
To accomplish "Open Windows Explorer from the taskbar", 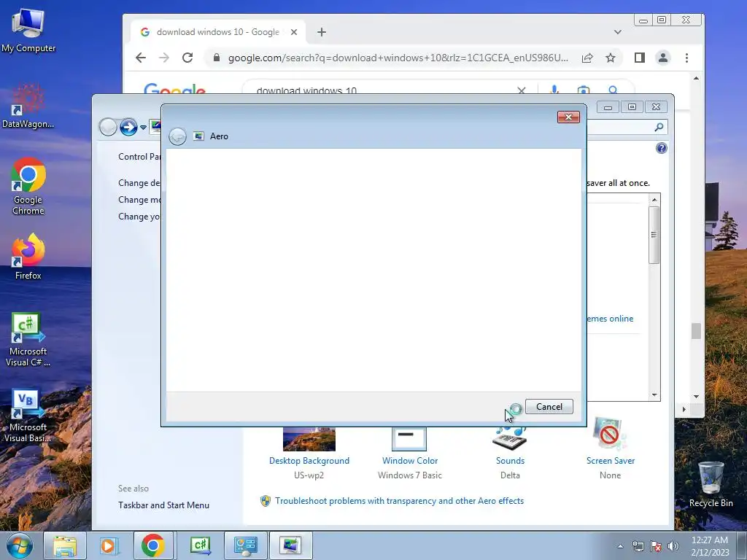I will click(x=65, y=545).
